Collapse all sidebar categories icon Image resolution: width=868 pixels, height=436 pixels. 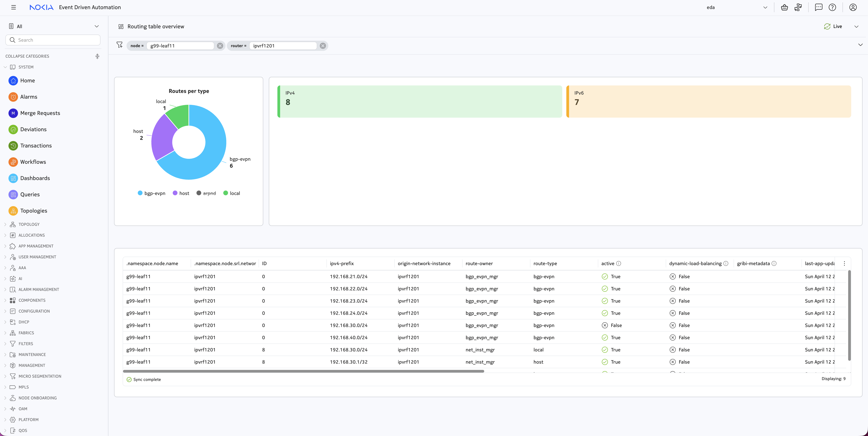(x=97, y=56)
